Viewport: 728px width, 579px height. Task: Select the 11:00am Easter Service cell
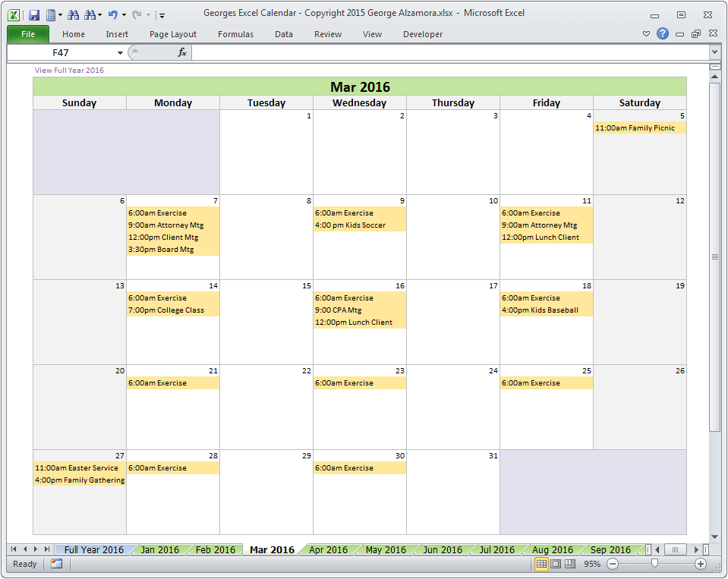coord(80,467)
